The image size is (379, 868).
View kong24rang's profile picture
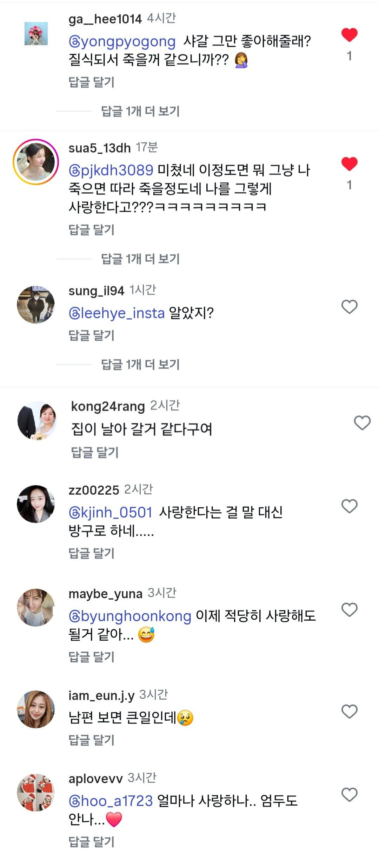[37, 420]
